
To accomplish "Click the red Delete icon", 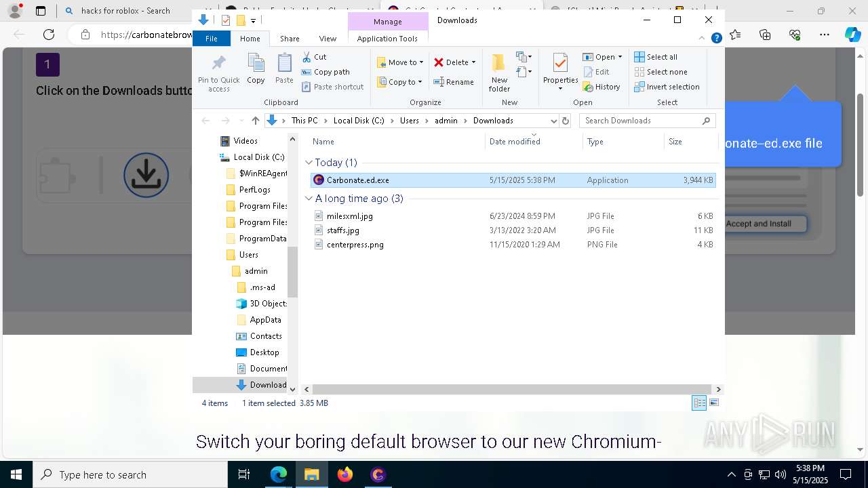I will (439, 62).
